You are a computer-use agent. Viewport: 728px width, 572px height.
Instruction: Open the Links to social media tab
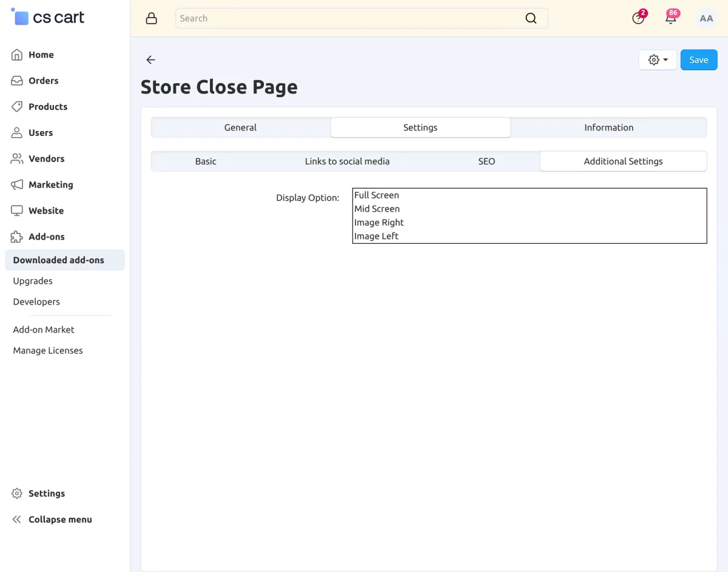pos(347,161)
